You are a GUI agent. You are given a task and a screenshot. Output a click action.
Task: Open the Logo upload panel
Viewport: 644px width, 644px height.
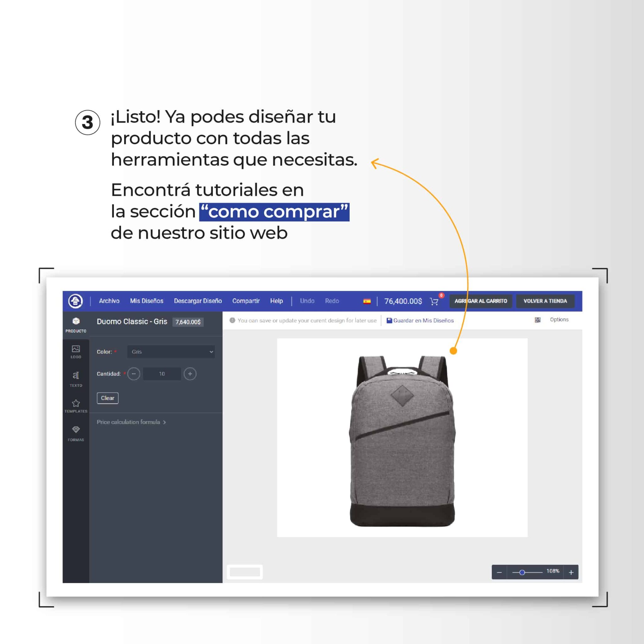(76, 352)
